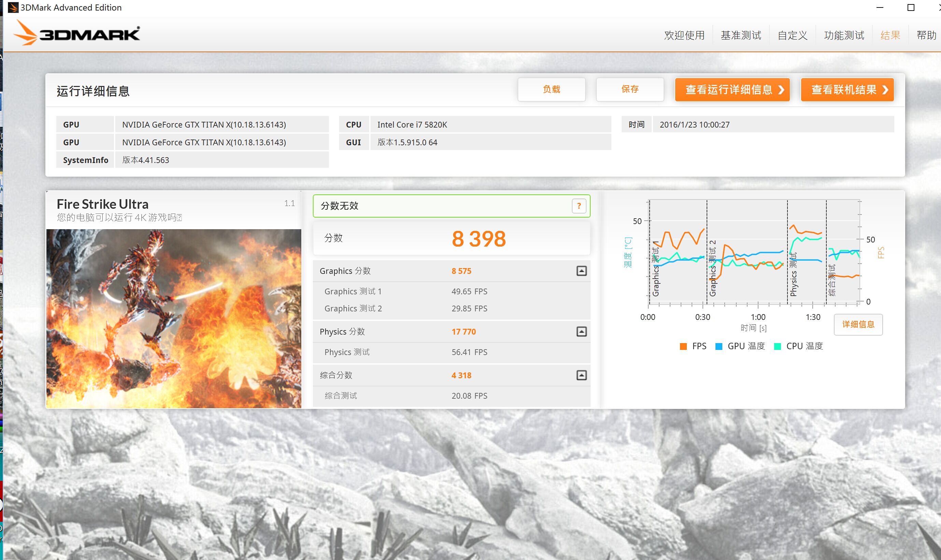Click the Fire Strike Ultra title

tap(103, 204)
